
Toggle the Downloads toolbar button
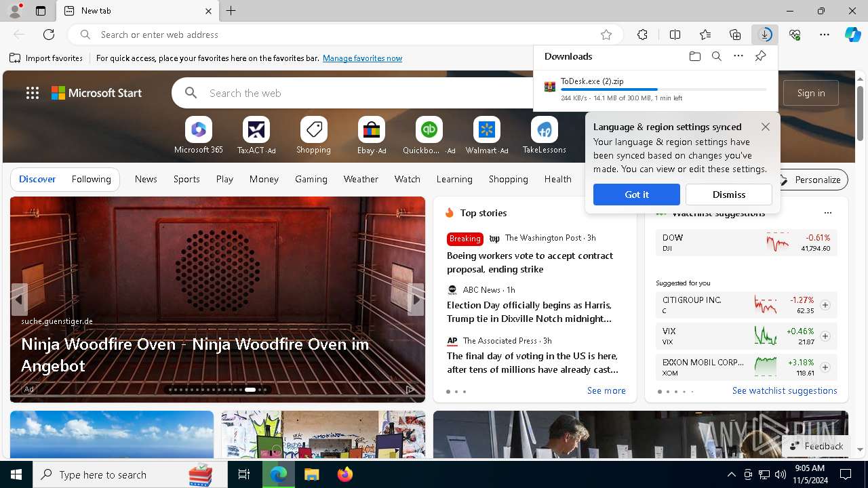click(765, 35)
